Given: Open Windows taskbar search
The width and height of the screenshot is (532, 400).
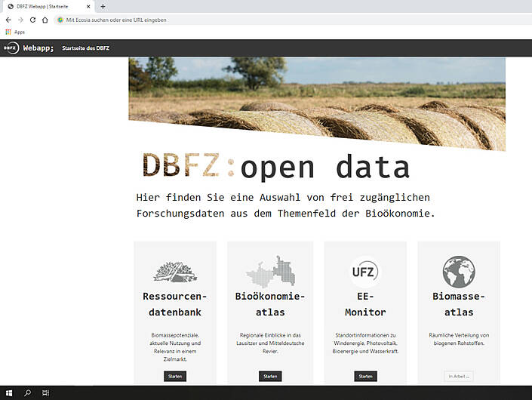Looking at the screenshot, I should pos(27,393).
